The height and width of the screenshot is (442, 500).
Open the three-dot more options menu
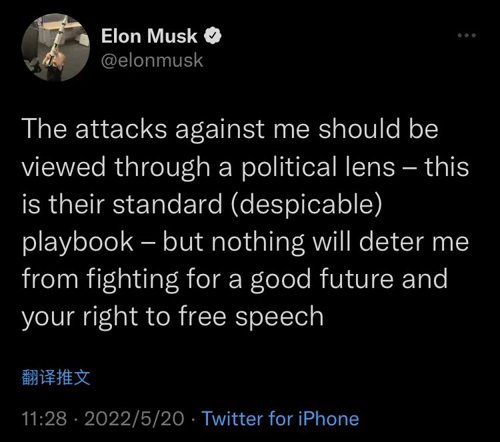tap(467, 35)
